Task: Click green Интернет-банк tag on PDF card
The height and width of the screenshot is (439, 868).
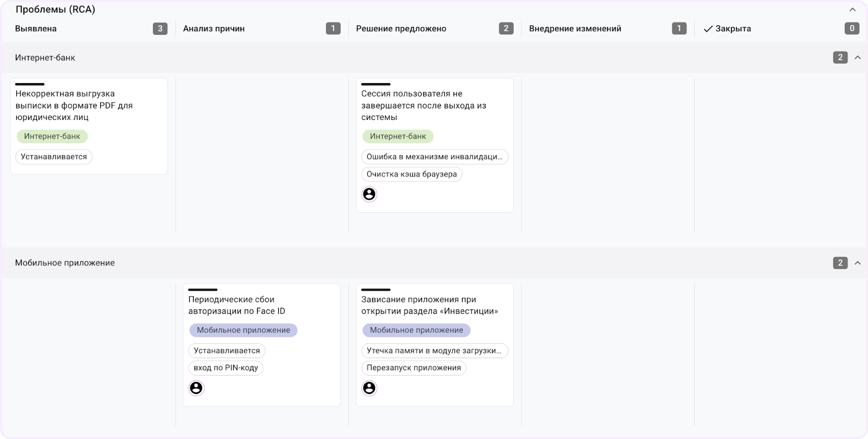Action: [x=52, y=136]
